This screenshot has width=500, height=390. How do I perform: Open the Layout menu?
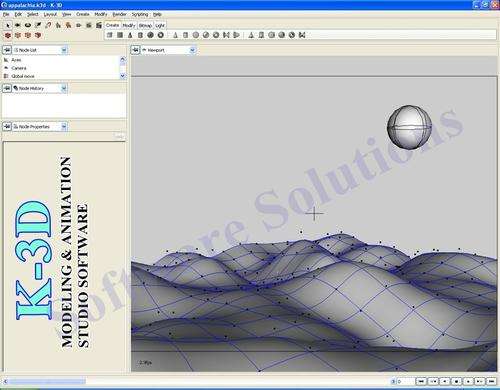tap(50, 14)
